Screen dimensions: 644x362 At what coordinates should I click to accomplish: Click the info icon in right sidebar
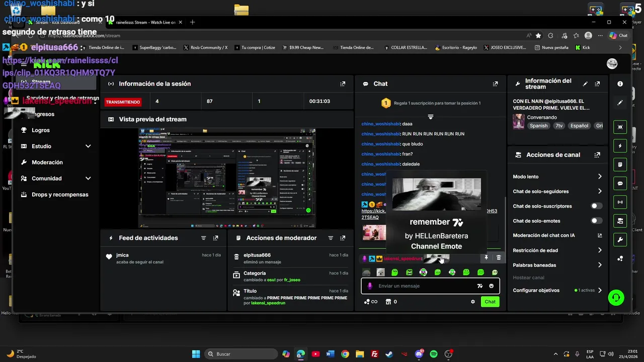click(620, 84)
